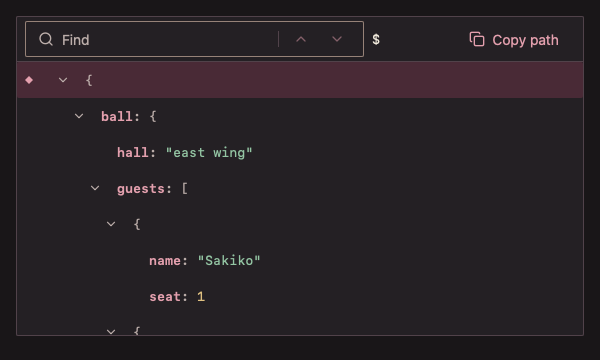
Task: Collapse the guests array node
Action: 95,188
